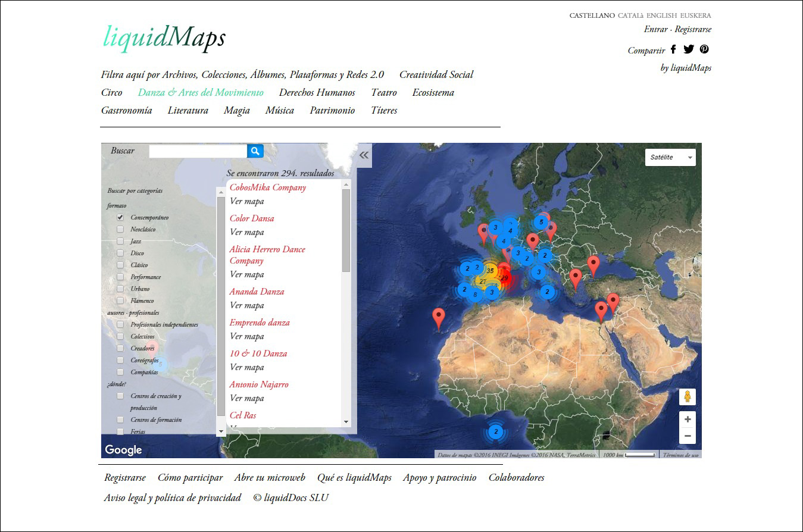803x532 pixels.
Task: Collapse the sidebar with the double-chevron button
Action: coord(364,155)
